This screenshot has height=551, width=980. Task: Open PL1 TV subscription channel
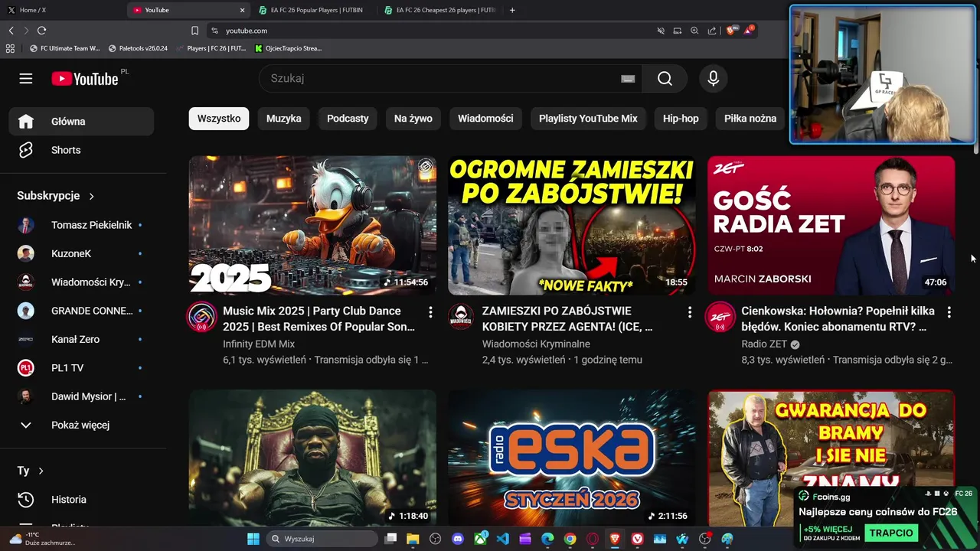pyautogui.click(x=81, y=368)
